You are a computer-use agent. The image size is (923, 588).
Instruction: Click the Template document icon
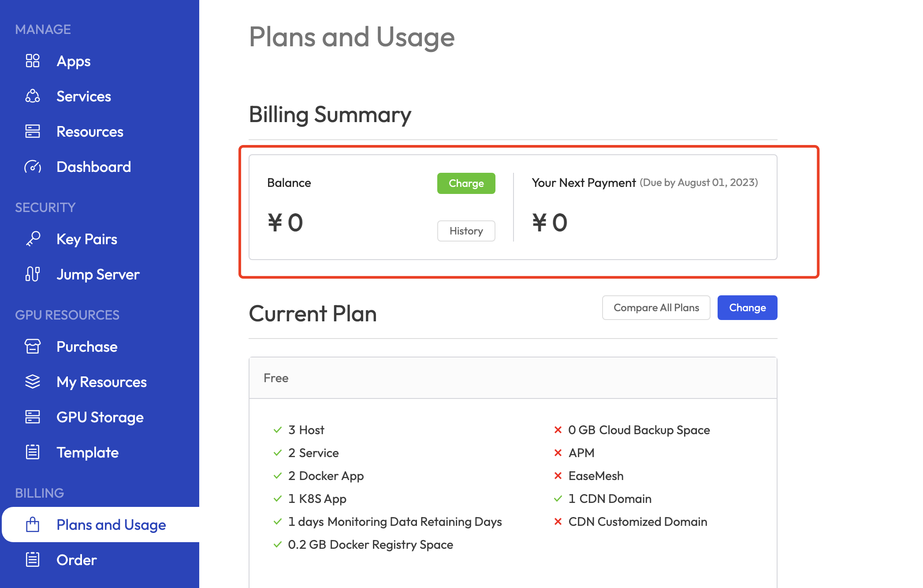pos(33,452)
